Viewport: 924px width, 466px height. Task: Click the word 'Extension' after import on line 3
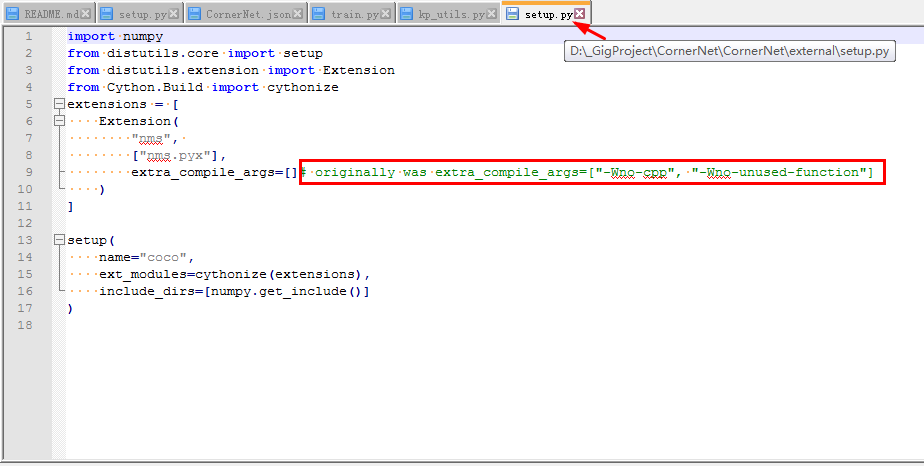358,71
